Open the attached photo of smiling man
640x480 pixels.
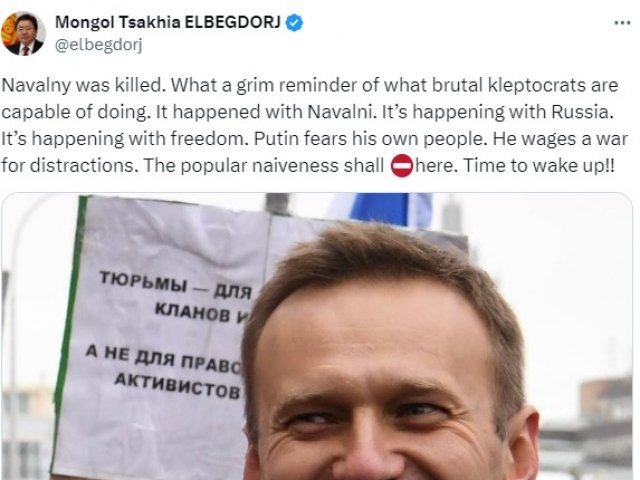[317, 336]
